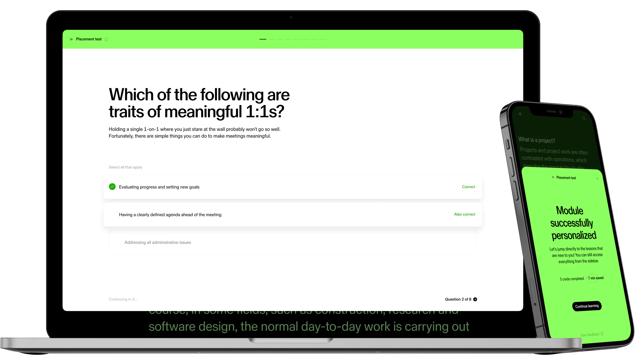Image resolution: width=636 pixels, height=364 pixels.
Task: Select the 'Having a clearly defined agenda' option
Action: point(170,215)
